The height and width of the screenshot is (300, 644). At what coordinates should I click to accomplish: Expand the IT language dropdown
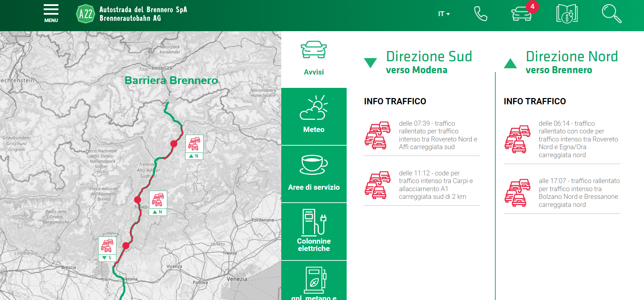444,14
